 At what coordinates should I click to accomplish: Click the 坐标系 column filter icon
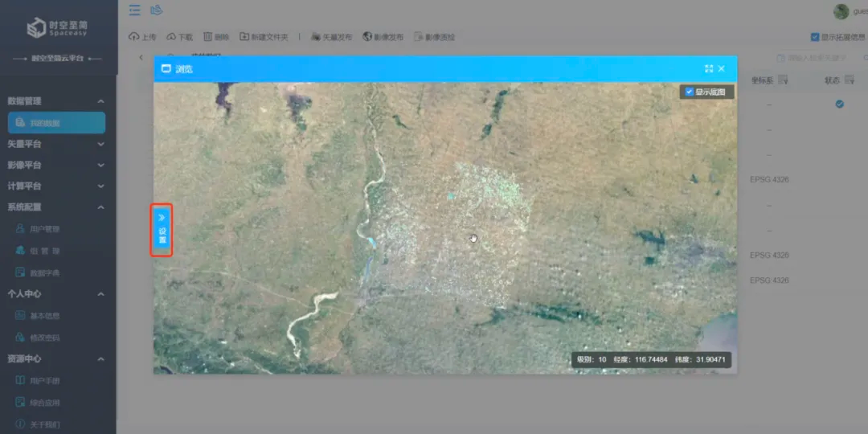coord(783,80)
